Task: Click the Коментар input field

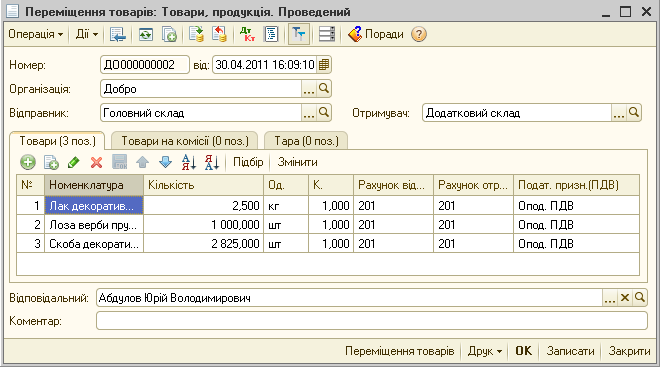Action: coord(372,321)
